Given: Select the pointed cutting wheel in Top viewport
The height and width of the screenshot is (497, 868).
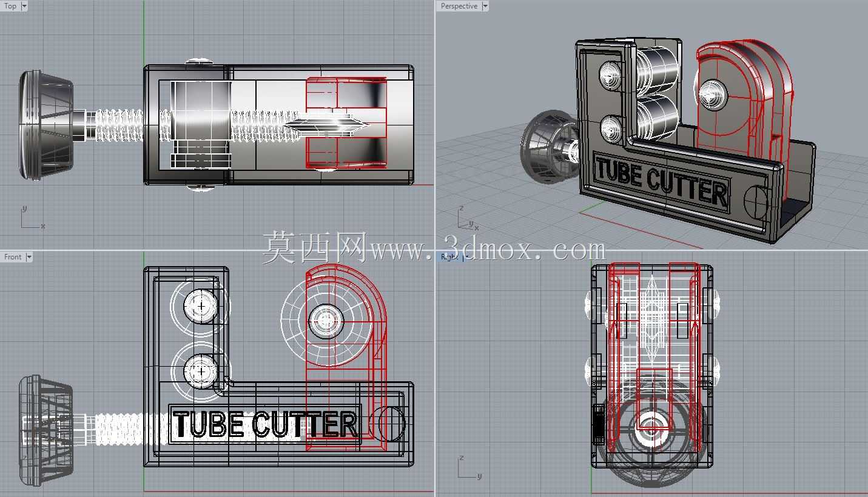Looking at the screenshot, I should click(326, 127).
